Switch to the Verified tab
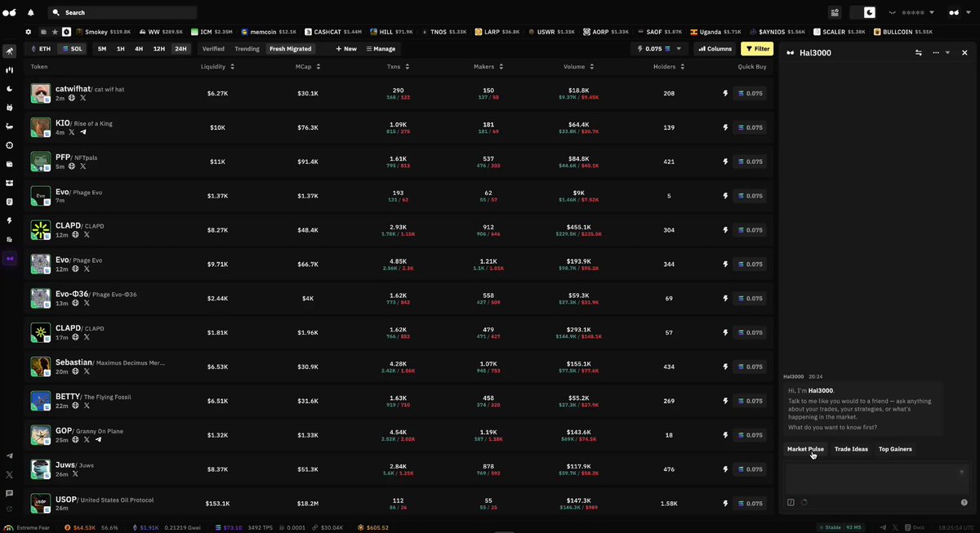The height and width of the screenshot is (533, 980). [x=213, y=49]
